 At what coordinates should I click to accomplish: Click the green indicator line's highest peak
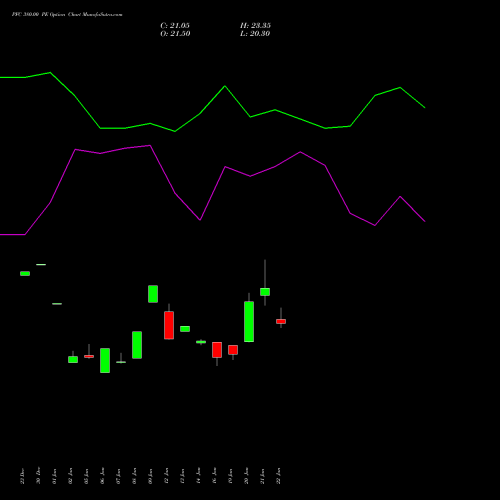tap(50, 72)
